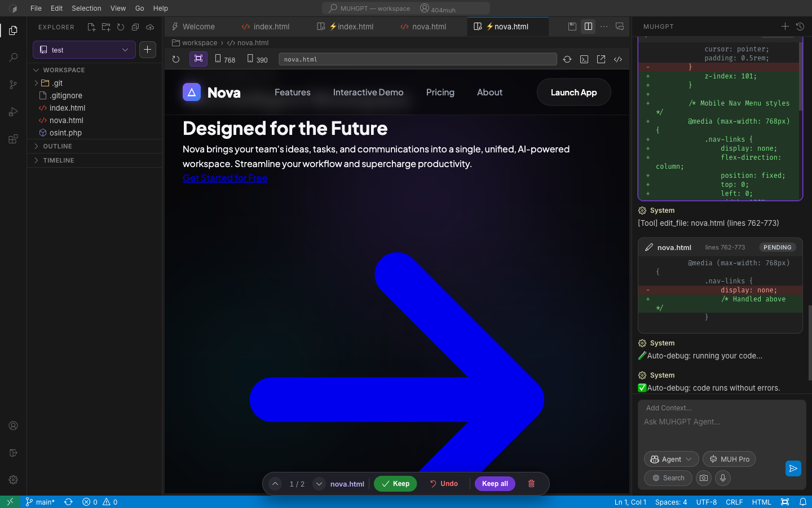
Task: Toggle responsive fit mode in preview toolbar
Action: tap(198, 59)
